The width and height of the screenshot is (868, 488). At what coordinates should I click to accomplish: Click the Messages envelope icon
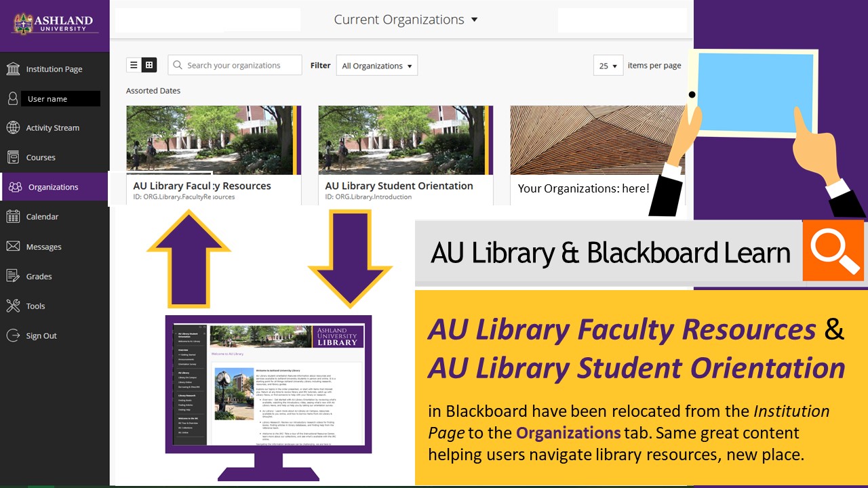click(x=13, y=246)
